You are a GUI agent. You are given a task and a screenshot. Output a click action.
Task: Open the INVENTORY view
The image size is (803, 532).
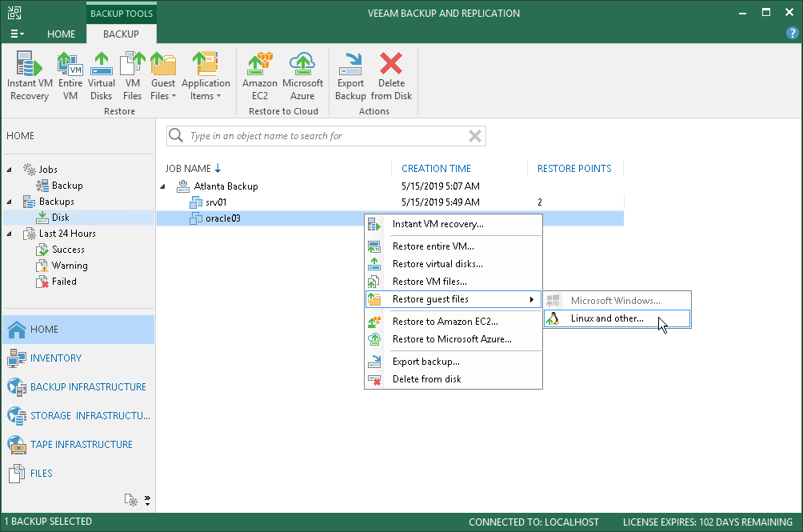(x=78, y=358)
